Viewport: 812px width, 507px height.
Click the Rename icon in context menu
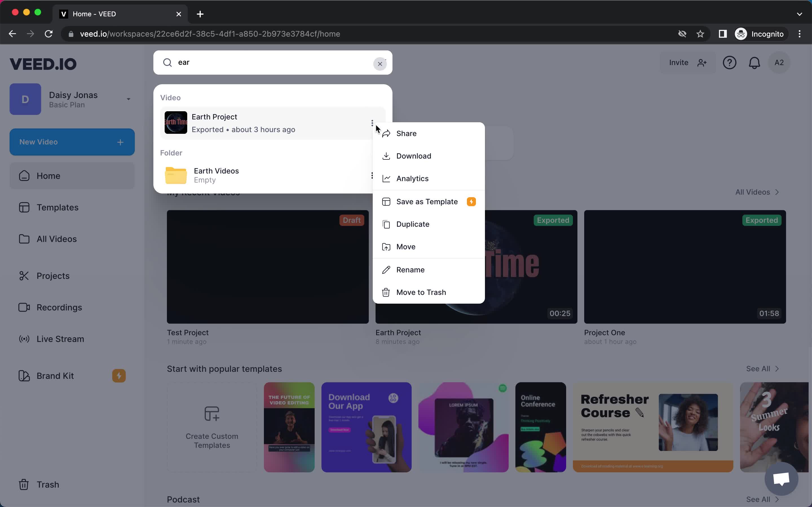pos(386,269)
